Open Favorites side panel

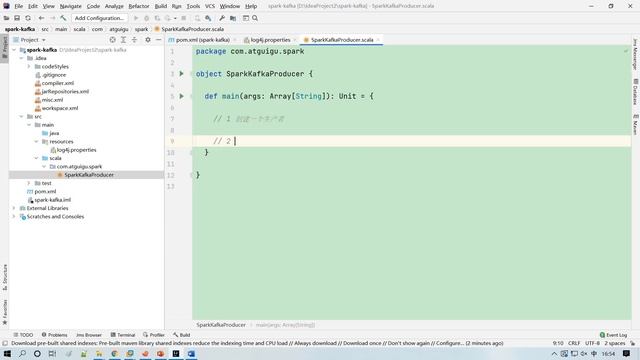click(5, 312)
